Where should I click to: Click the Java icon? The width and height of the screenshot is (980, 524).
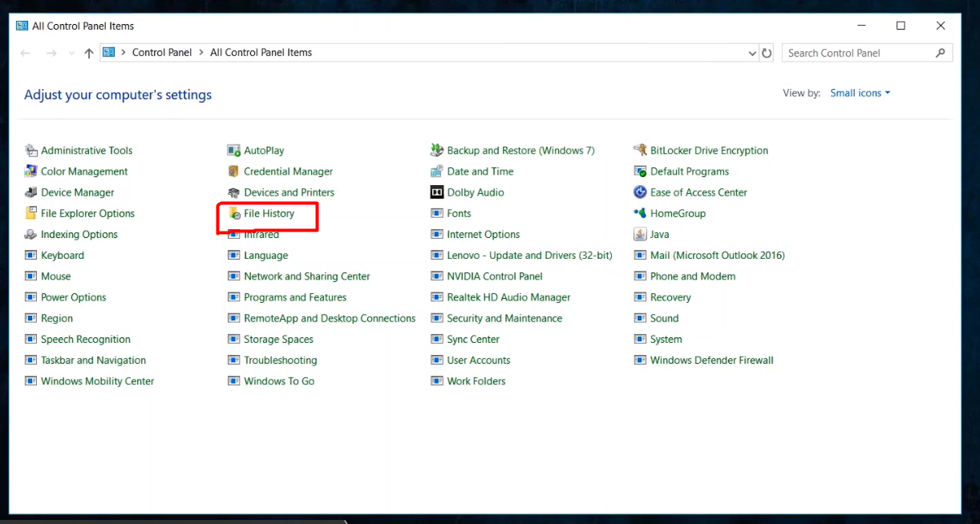(640, 235)
